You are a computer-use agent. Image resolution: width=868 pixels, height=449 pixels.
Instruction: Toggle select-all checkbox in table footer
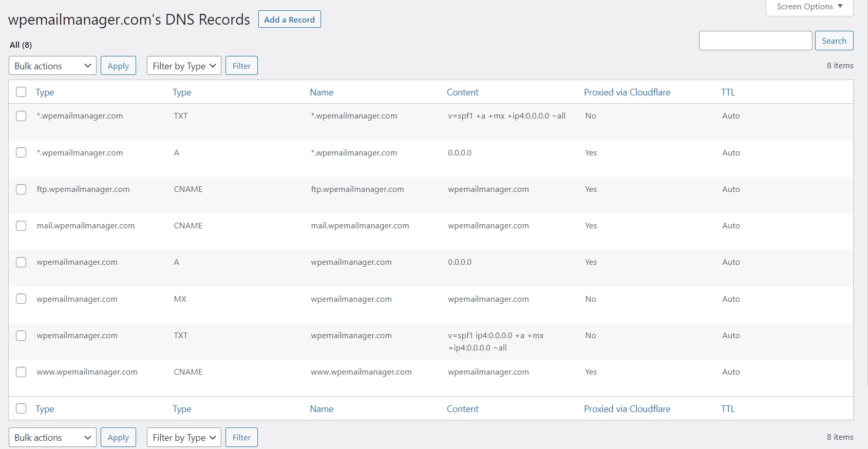click(21, 408)
